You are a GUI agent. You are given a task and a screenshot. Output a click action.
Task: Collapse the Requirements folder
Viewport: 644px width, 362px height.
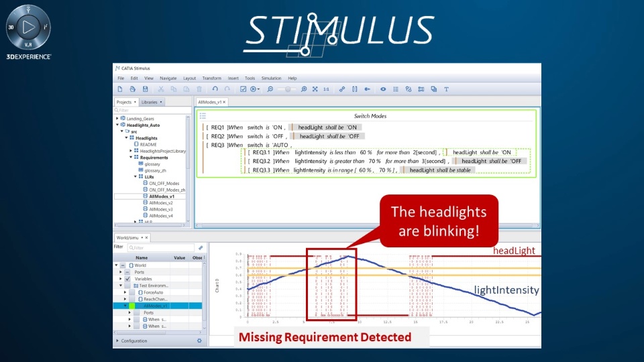(x=131, y=157)
